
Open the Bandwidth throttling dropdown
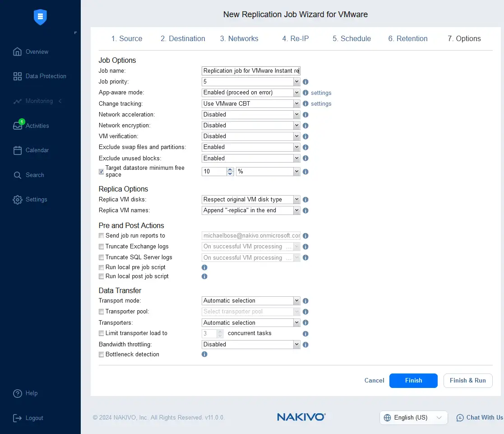coord(251,345)
